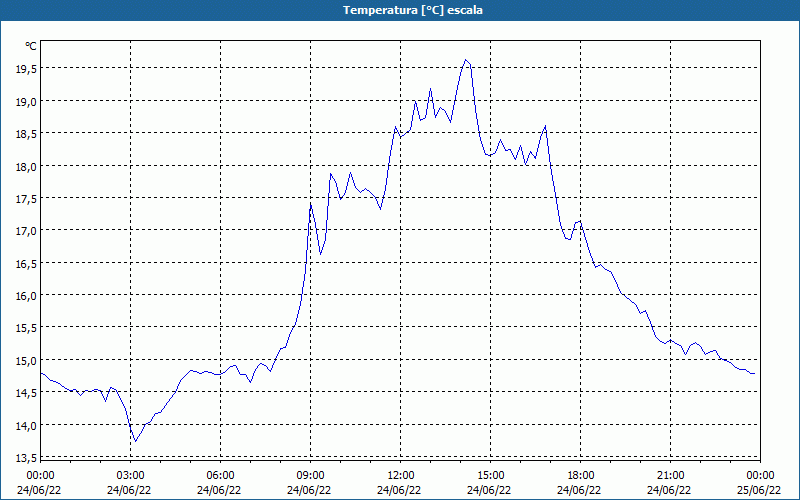Click the 15:00 time label on the x-axis
This screenshot has width=800, height=500.
coord(490,476)
